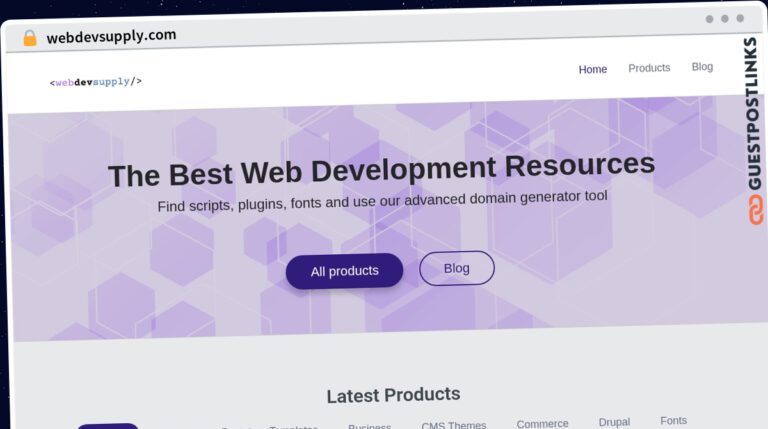Select the Drupal category tab
The image size is (768, 429).
[x=614, y=422]
